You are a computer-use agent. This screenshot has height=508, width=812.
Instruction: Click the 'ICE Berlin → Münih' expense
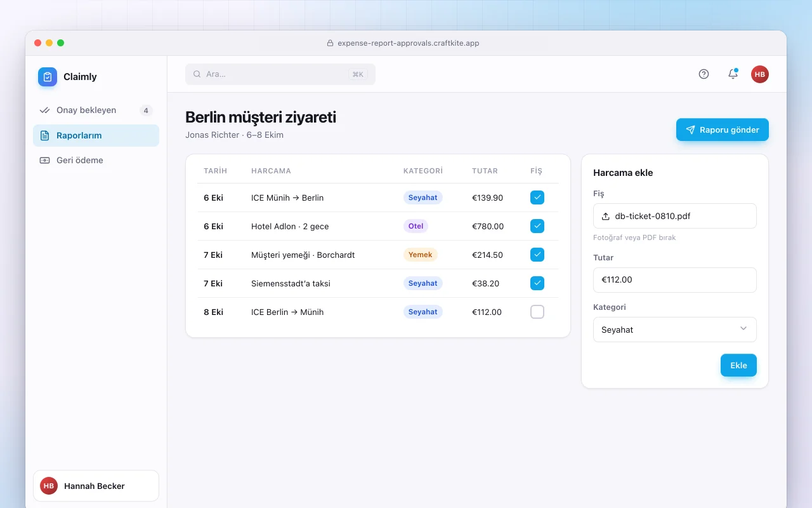[287, 312]
